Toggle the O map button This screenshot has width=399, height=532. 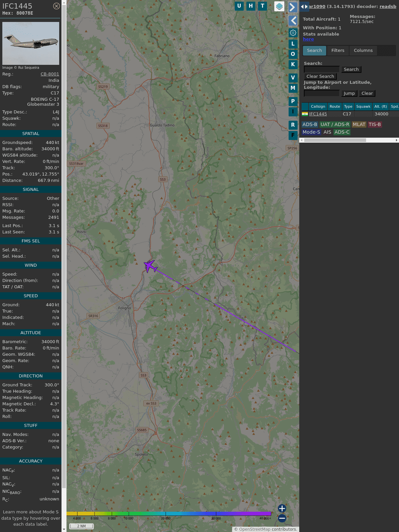[x=293, y=54]
